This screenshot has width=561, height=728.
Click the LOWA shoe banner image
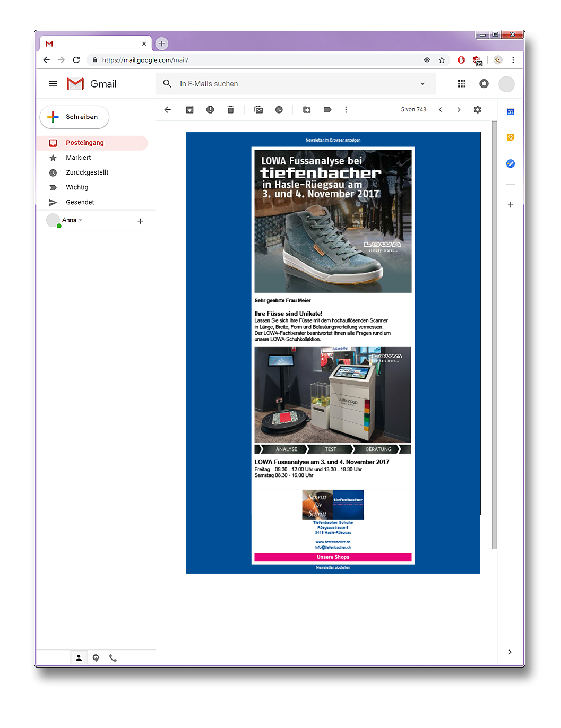(333, 221)
